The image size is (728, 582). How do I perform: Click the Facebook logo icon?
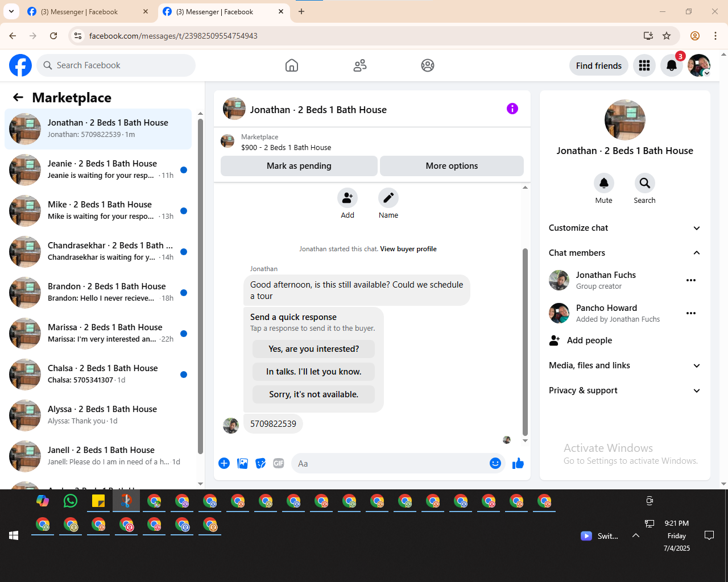tap(20, 65)
